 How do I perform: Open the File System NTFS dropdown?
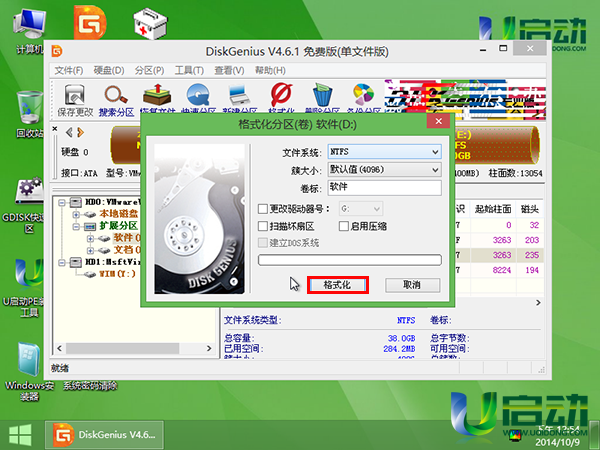[385, 152]
